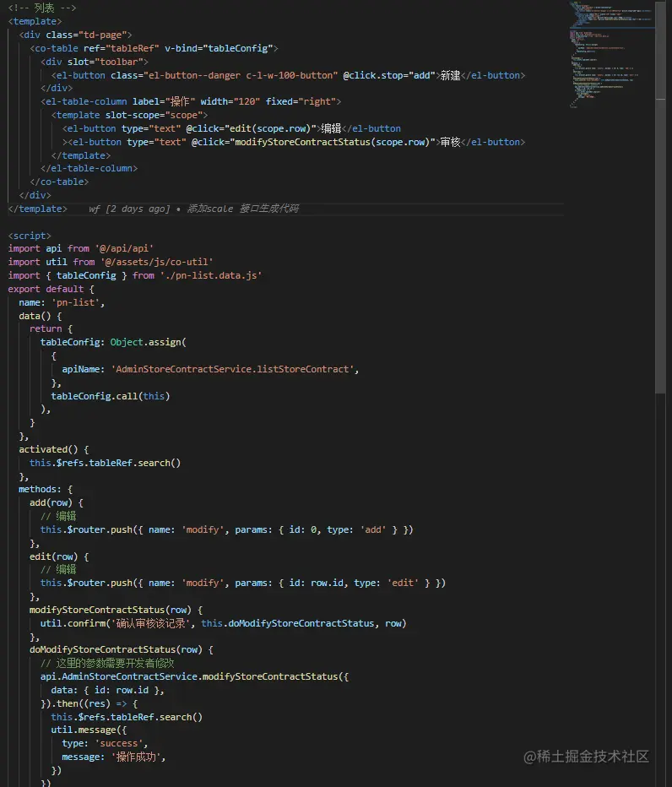Image resolution: width=672 pixels, height=787 pixels.
Task: Click the '</el-table-column>' closing tag
Action: pyautogui.click(x=89, y=169)
